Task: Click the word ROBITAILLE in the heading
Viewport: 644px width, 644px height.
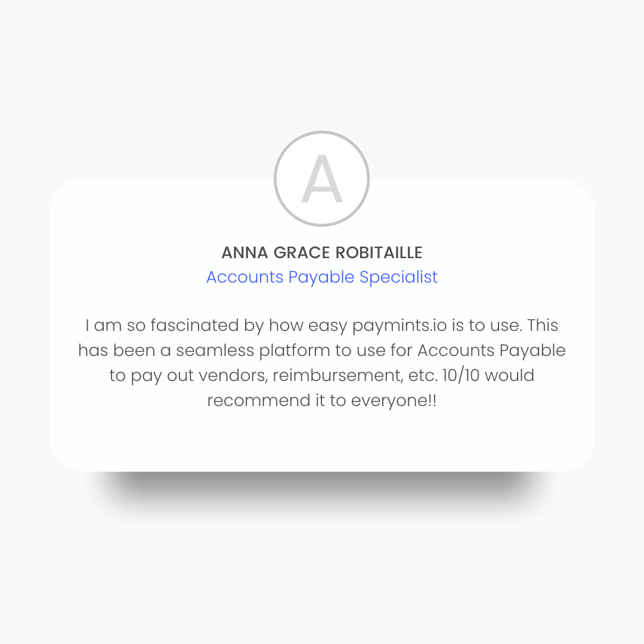Action: coord(379,253)
